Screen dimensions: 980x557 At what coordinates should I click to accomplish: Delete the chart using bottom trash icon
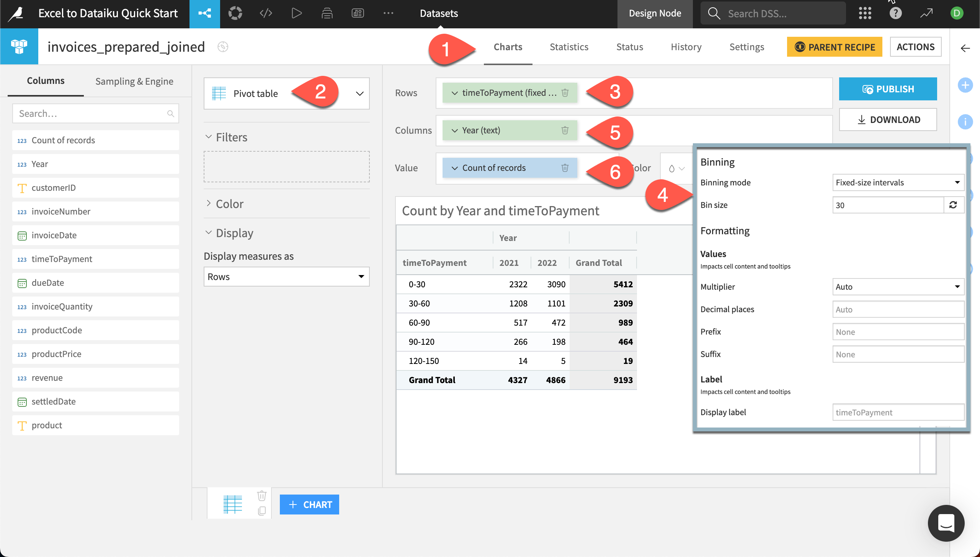click(x=262, y=495)
